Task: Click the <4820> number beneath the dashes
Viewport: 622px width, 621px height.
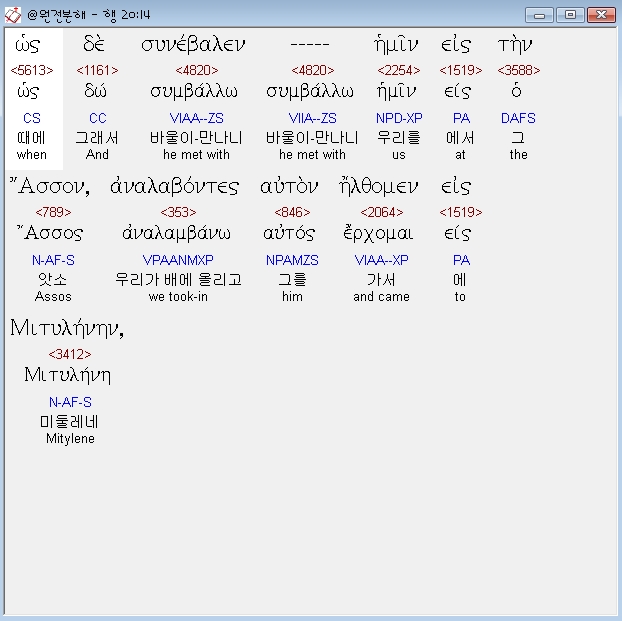Action: coord(313,70)
